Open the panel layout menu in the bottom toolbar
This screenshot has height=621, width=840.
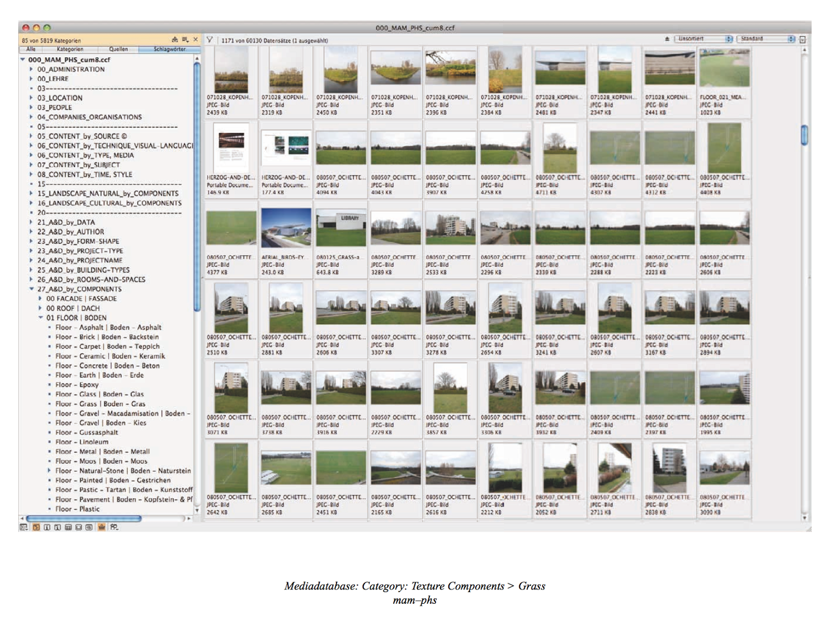(24, 527)
